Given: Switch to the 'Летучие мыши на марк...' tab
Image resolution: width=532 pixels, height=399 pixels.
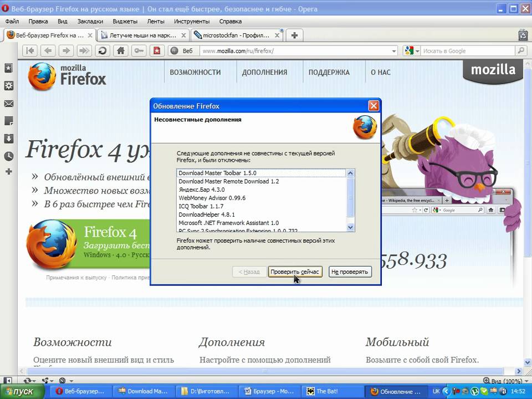Looking at the screenshot, I should tap(143, 35).
